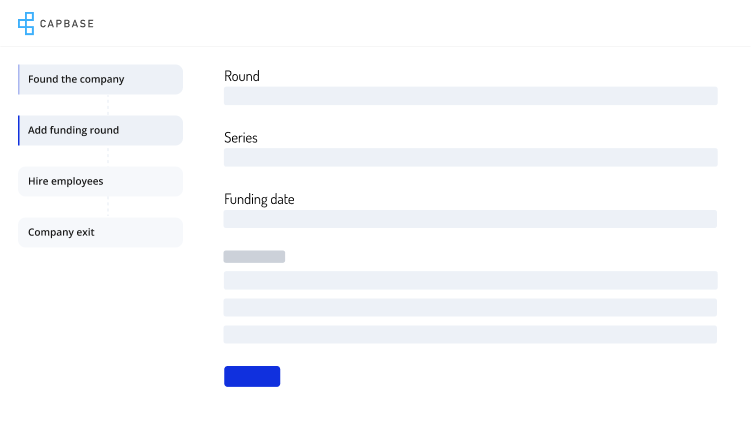Click the CAPBASE wordmark text
The height and width of the screenshot is (439, 751).
[67, 23]
